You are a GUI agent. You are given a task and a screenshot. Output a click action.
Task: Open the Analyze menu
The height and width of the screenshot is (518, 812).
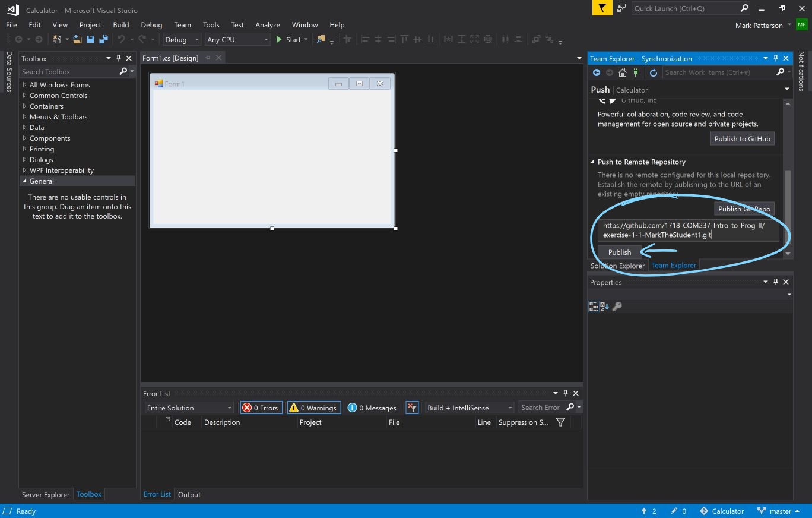tap(268, 25)
